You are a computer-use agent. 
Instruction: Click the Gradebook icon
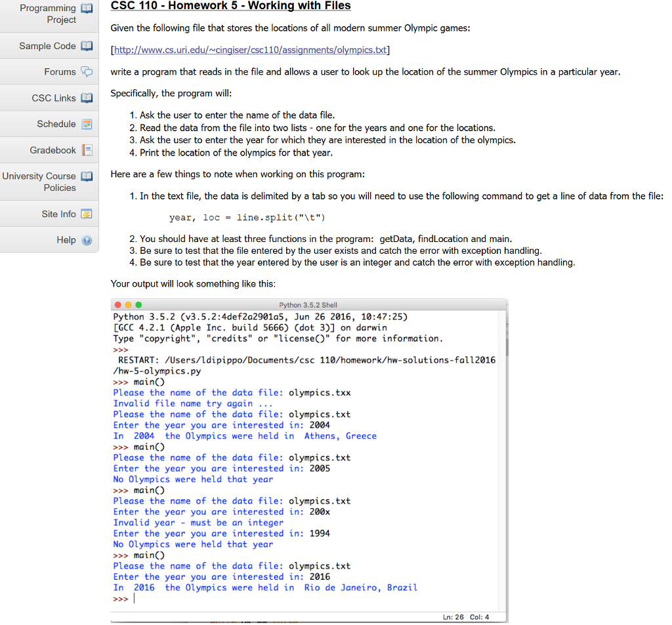(x=87, y=150)
